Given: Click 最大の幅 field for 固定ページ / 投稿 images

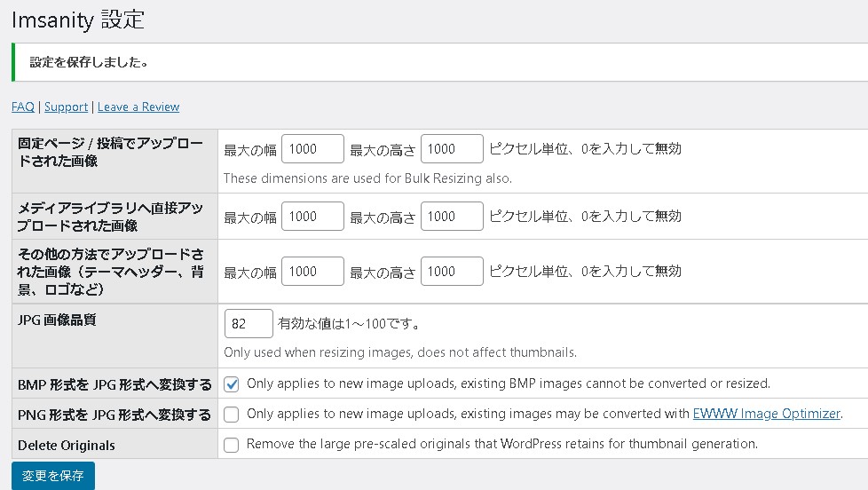Looking at the screenshot, I should 312,149.
